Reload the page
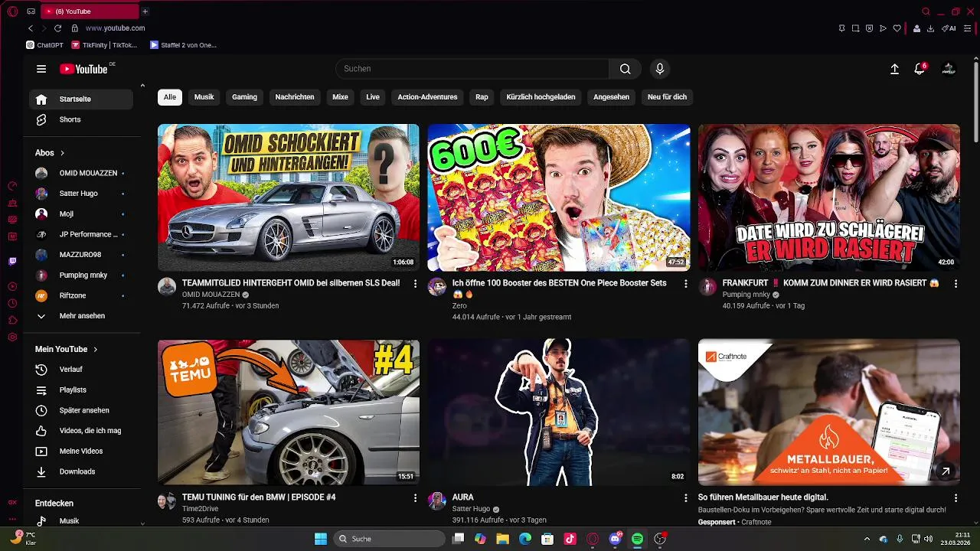 pos(57,28)
